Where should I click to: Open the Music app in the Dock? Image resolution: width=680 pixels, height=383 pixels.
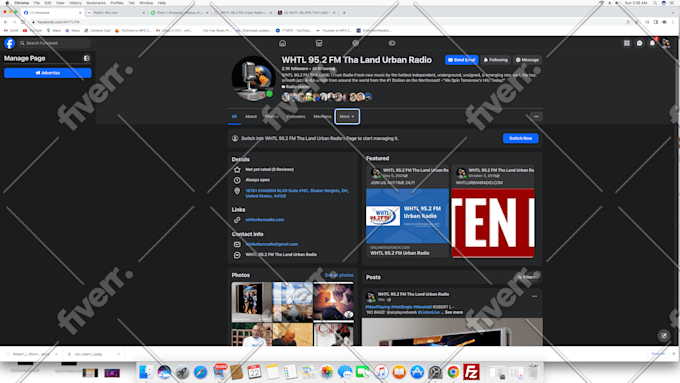tap(381, 372)
